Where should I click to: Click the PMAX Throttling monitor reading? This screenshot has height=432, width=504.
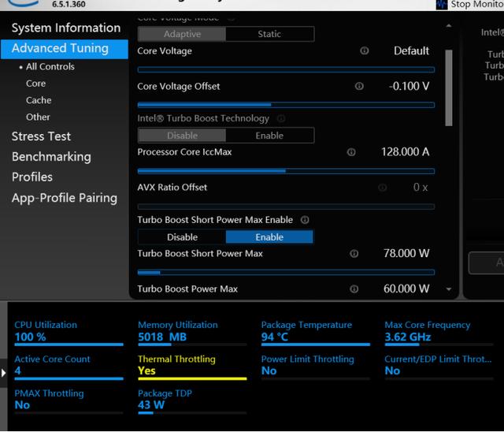coord(69,400)
